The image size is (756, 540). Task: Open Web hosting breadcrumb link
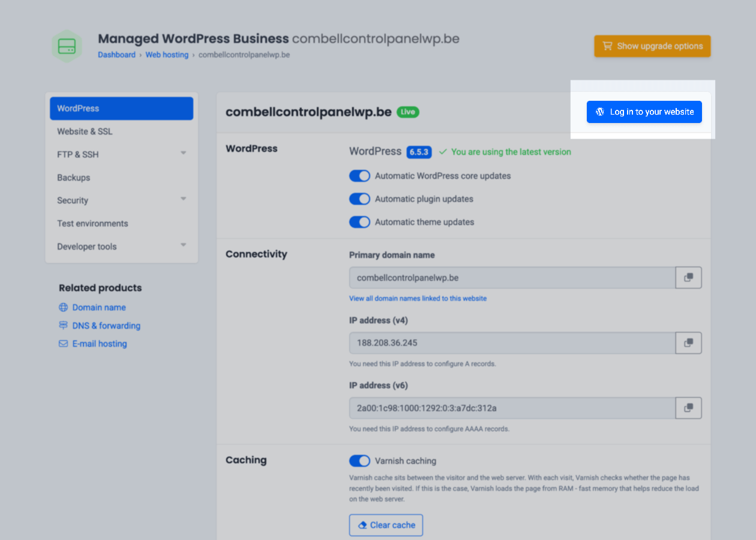[167, 55]
